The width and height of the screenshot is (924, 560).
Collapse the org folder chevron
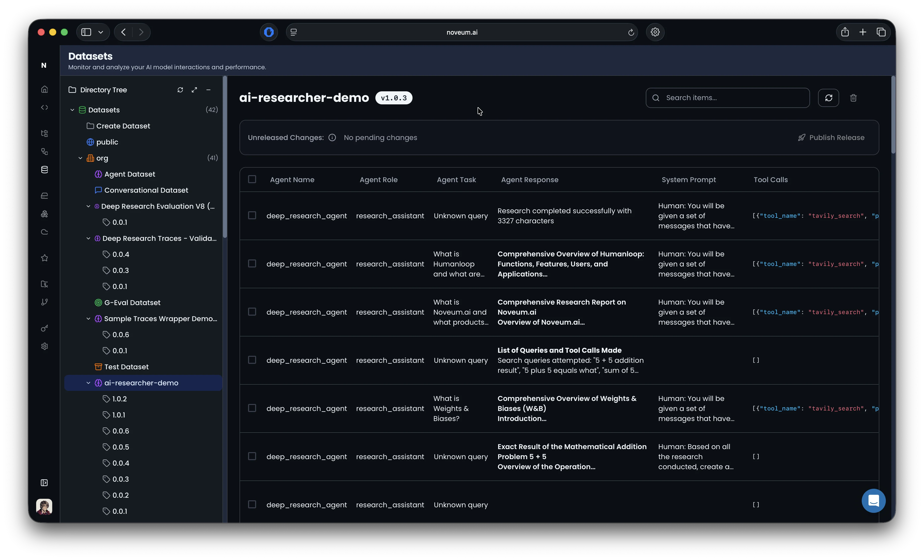[80, 158]
